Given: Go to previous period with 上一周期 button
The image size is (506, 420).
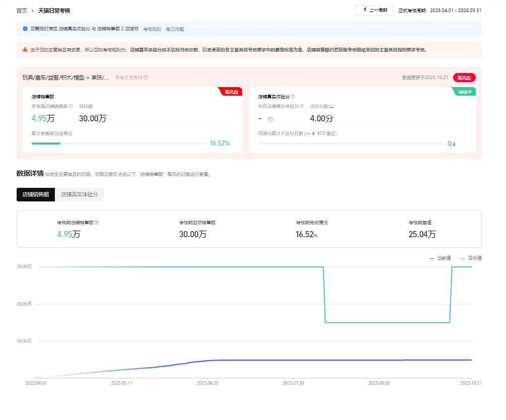Looking at the screenshot, I should [x=374, y=10].
